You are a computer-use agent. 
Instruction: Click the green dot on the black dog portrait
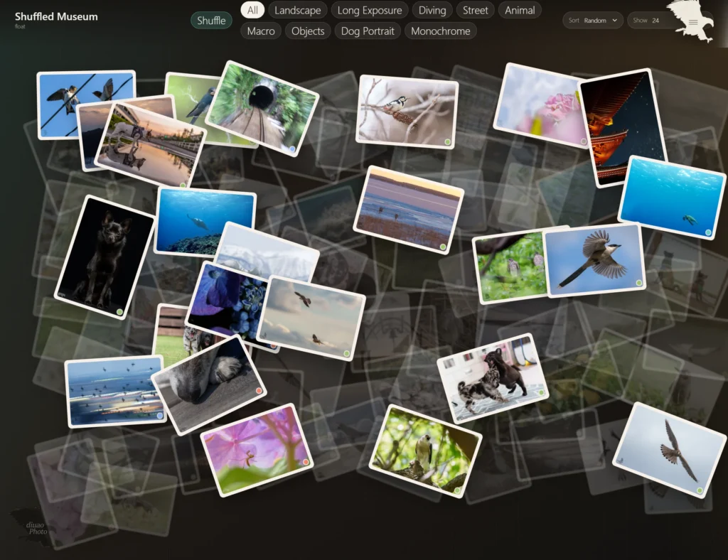coord(119,312)
